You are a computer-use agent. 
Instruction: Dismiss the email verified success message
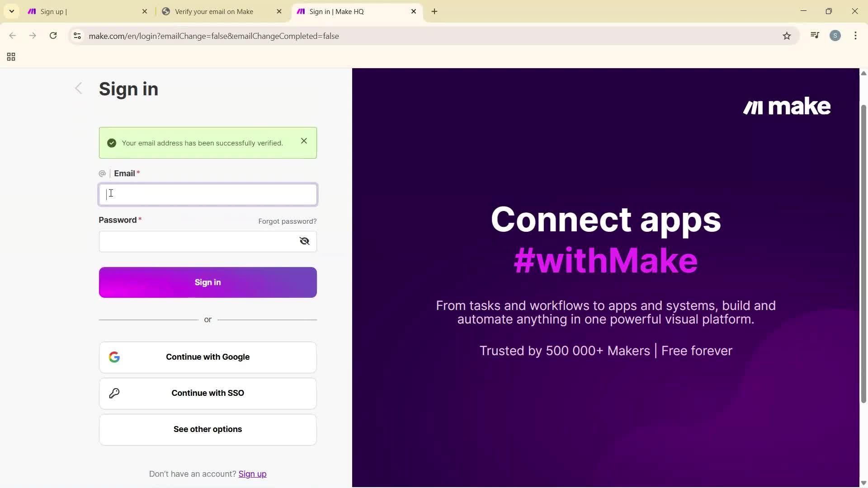point(303,141)
